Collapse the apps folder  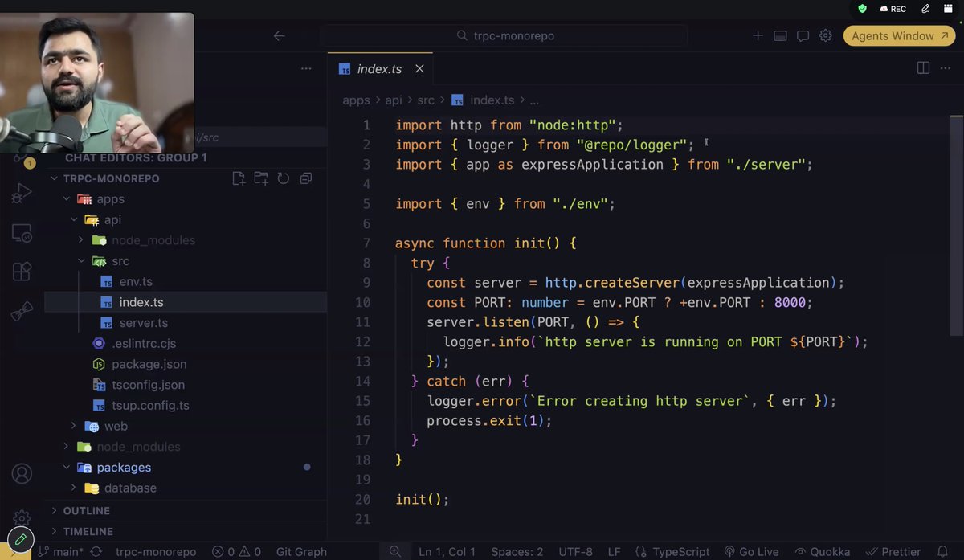pyautogui.click(x=66, y=199)
